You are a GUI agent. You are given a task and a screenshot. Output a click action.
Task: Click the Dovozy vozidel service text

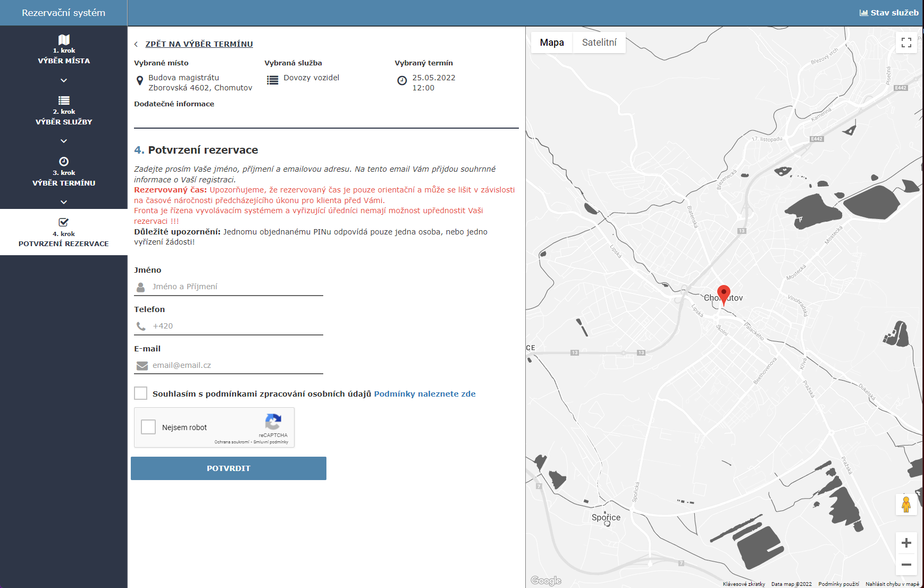(x=312, y=78)
